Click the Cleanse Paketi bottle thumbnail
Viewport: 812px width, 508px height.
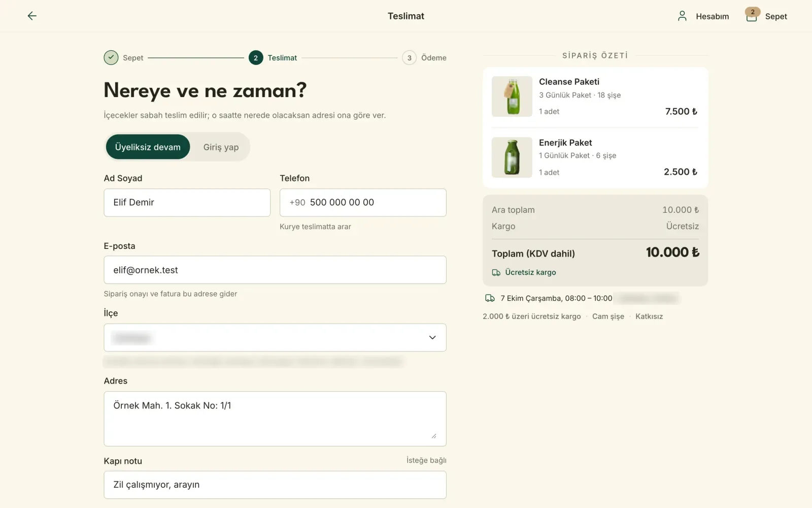click(512, 97)
